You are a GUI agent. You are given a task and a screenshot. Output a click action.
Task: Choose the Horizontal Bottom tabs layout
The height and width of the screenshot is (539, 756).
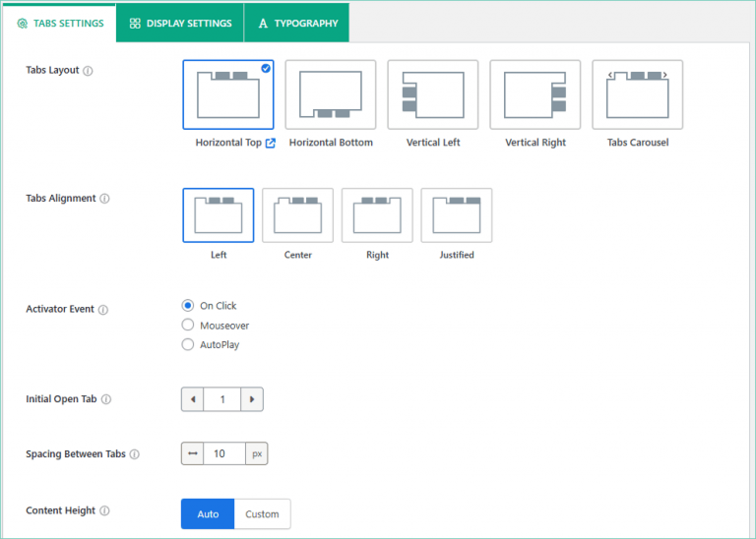point(331,94)
